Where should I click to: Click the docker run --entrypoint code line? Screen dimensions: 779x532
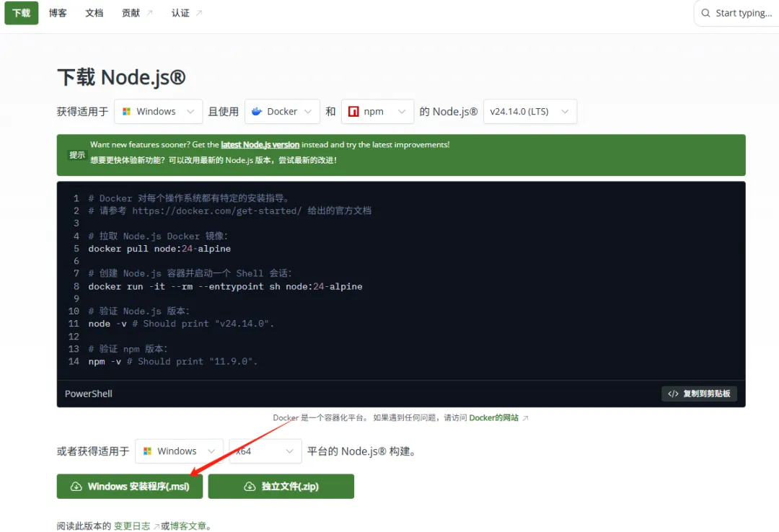click(225, 286)
